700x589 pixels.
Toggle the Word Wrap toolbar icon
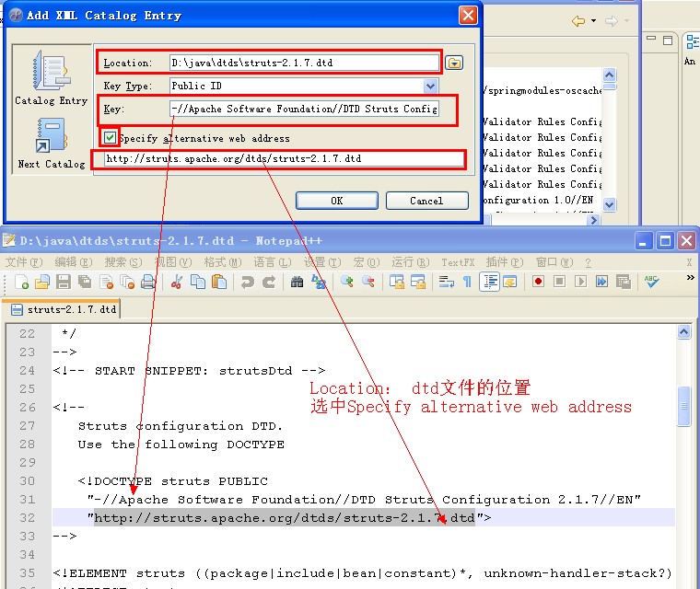click(446, 282)
